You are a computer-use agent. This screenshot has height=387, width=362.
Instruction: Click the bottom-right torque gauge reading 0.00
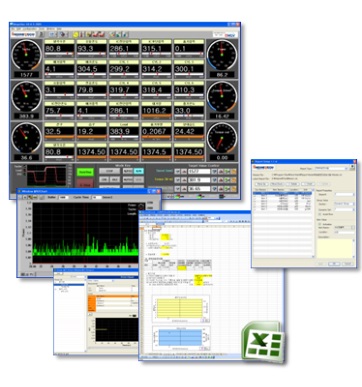[x=222, y=142]
